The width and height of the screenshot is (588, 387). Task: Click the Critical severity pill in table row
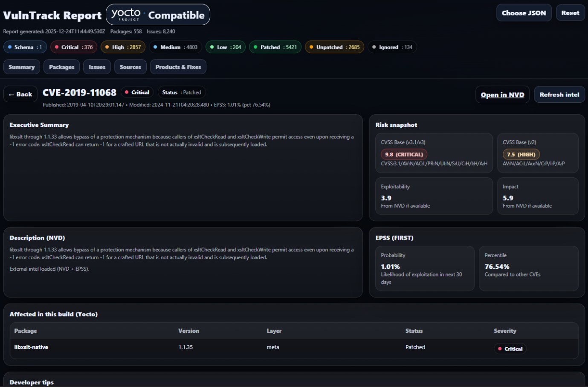tap(510, 349)
